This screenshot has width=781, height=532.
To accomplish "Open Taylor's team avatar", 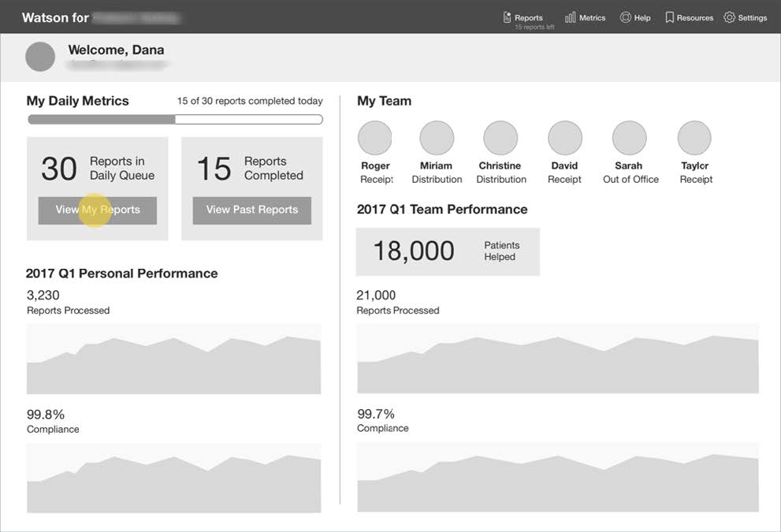I will pyautogui.click(x=694, y=138).
